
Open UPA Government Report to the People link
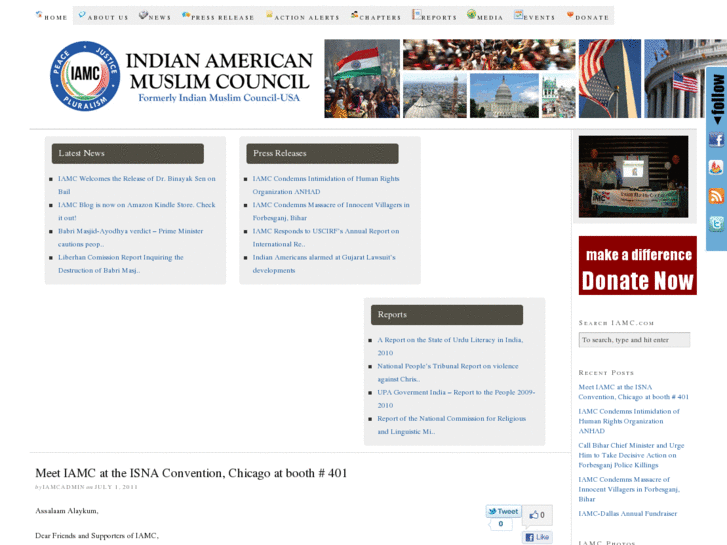click(x=456, y=399)
